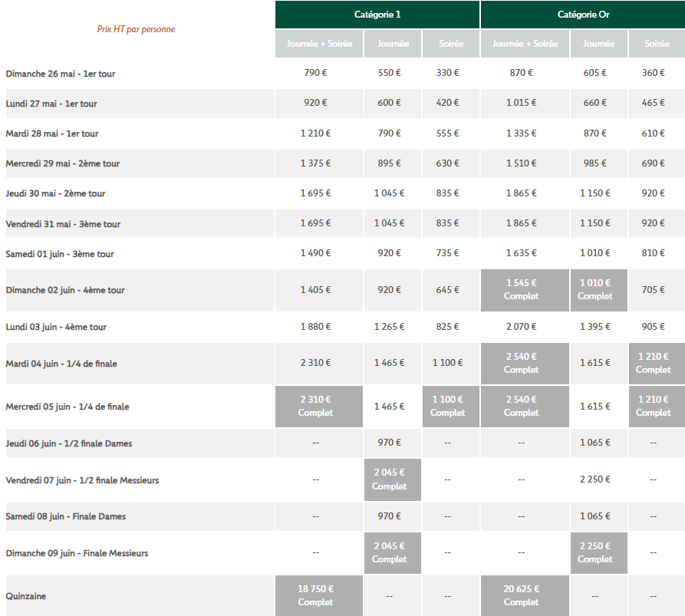Click the Prix HT par personne label
This screenshot has width=685, height=616.
(136, 29)
